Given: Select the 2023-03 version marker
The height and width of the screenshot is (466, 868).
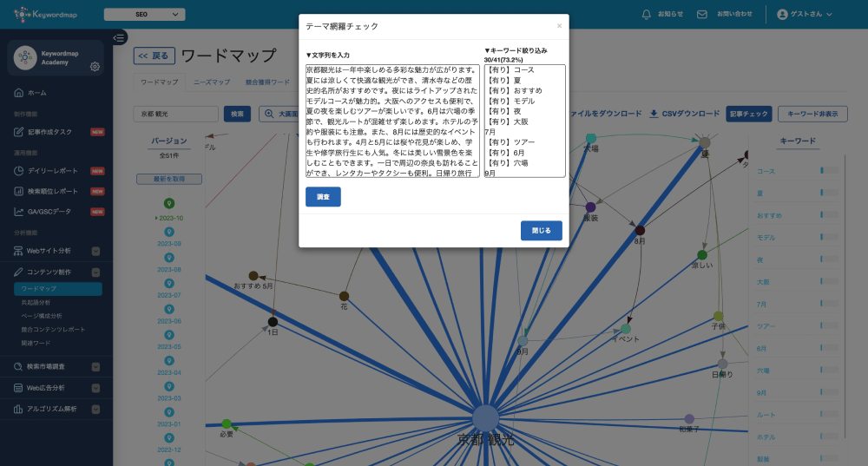Looking at the screenshot, I should pos(169,386).
